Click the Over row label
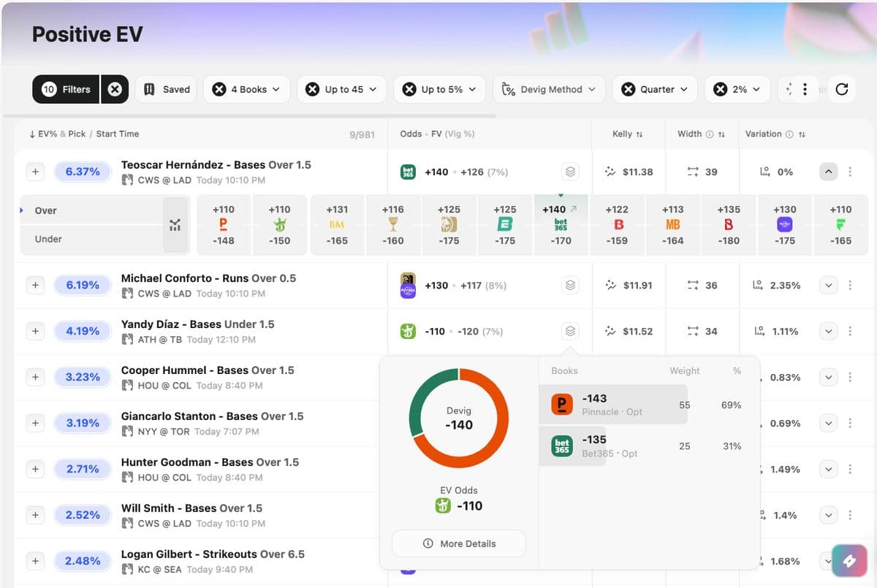 [45, 210]
